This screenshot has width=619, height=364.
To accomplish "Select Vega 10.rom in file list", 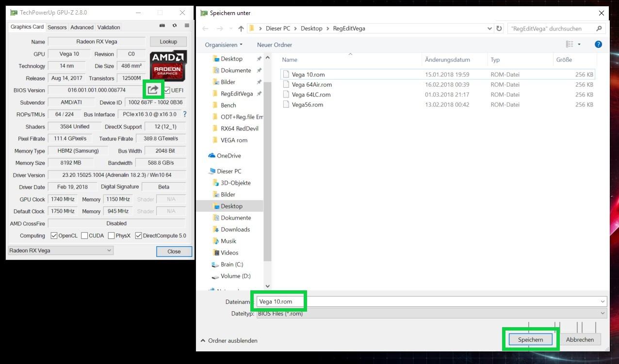I will pyautogui.click(x=438, y=75).
